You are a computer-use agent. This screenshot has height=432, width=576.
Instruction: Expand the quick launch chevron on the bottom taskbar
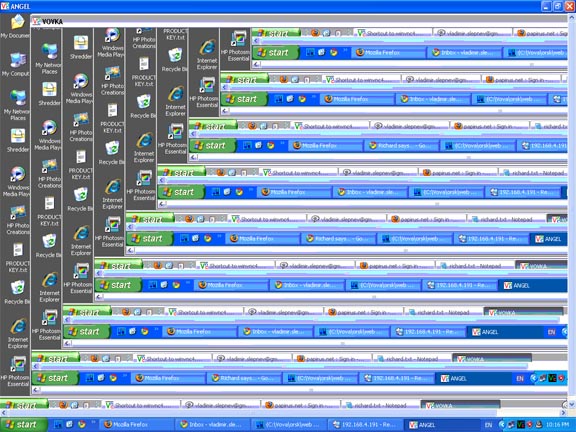(93, 422)
